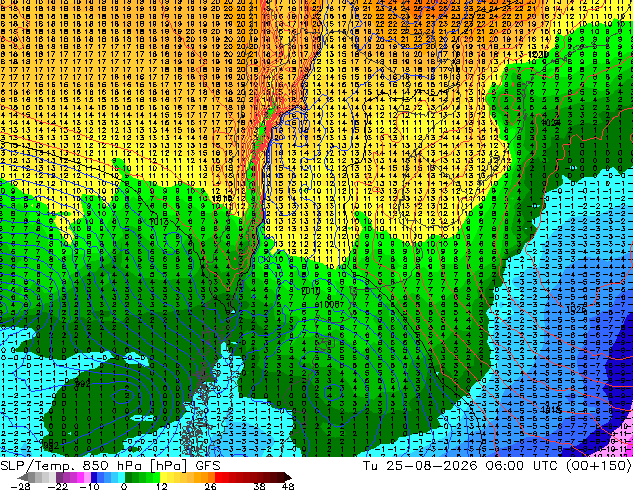
Task: Click the 38 value on the legend
Action: click(x=260, y=486)
